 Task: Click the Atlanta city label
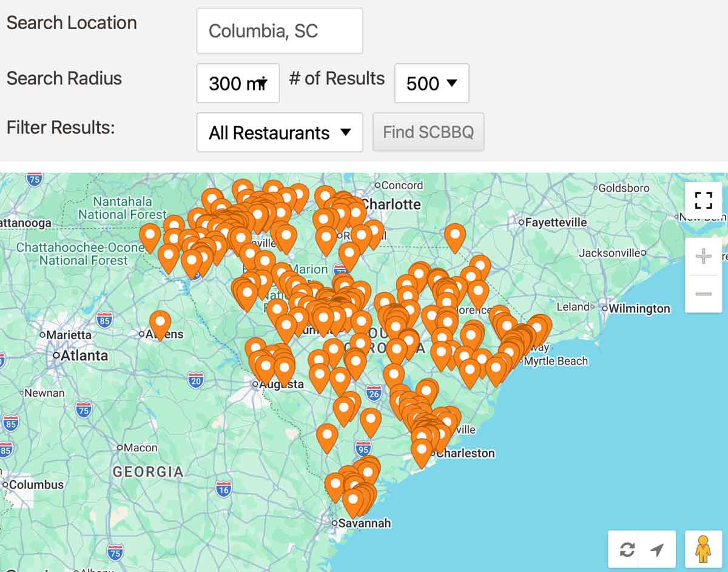84,355
